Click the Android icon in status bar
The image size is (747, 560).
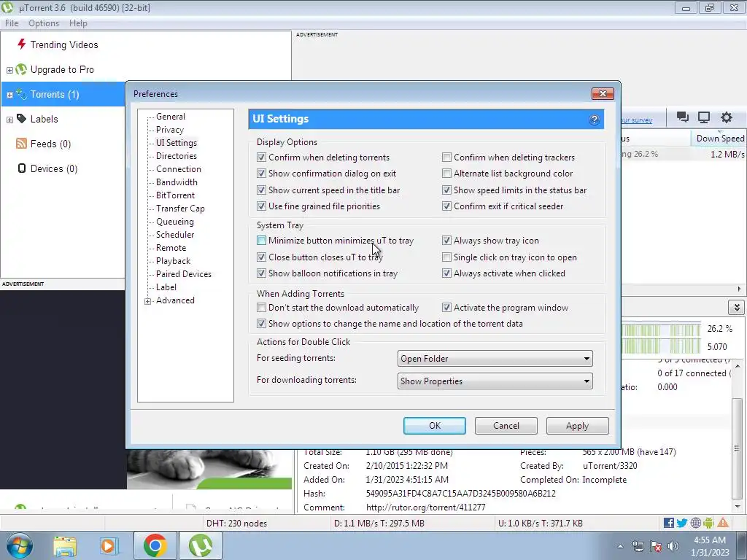pos(708,523)
